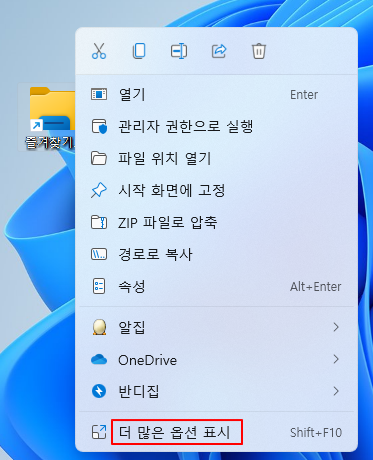This screenshot has width=373, height=460.
Task: Expand the OneDrive submenu arrow
Action: point(336,359)
